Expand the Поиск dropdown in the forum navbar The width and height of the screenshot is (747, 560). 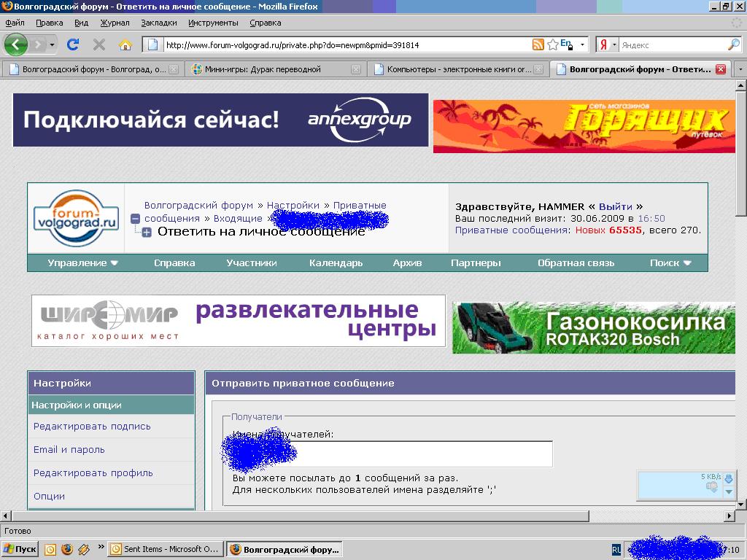(670, 262)
